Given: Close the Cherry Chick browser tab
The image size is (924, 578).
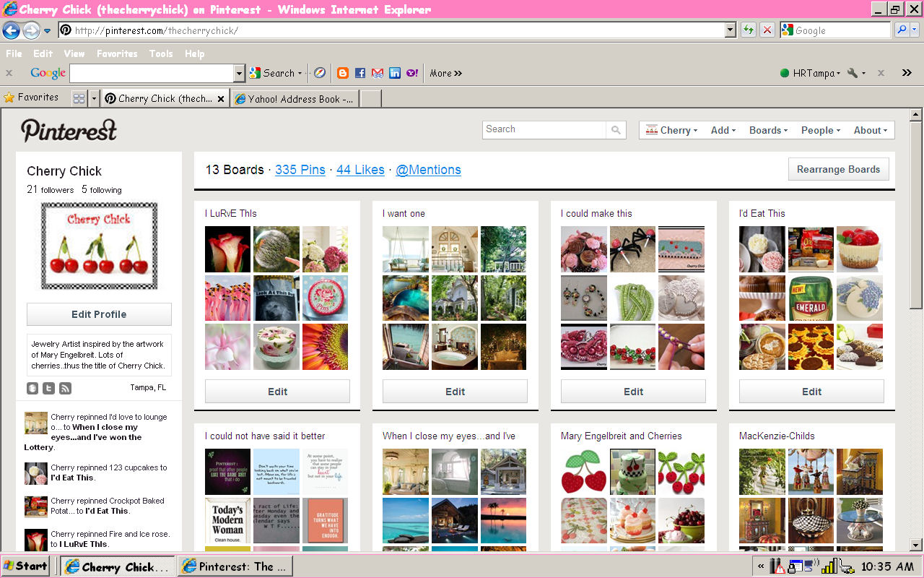Looking at the screenshot, I should [x=221, y=98].
